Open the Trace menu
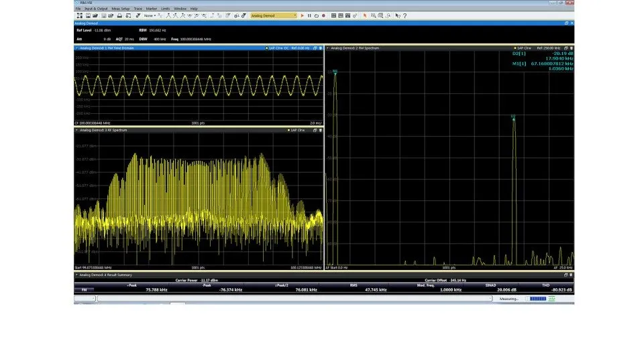This screenshot has width=644, height=343. [138, 9]
